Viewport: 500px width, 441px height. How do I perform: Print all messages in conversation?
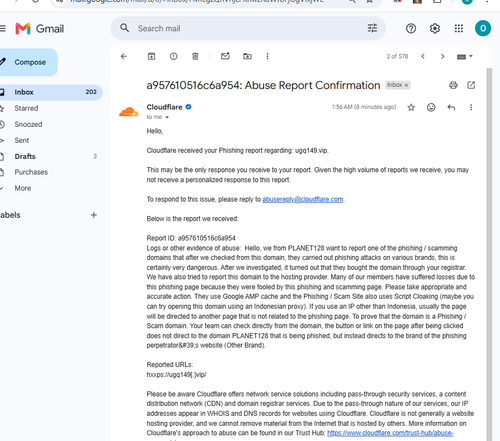click(x=453, y=85)
